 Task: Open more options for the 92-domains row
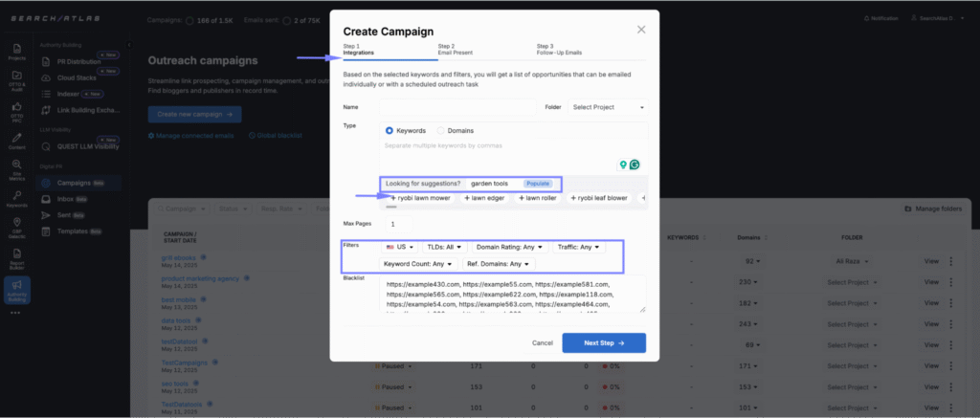click(x=951, y=261)
